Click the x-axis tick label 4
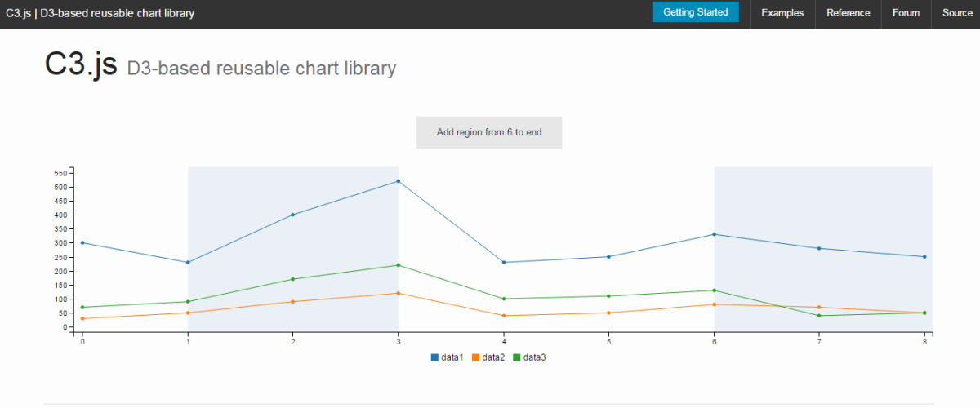Screen dimensions: 980x408 pyautogui.click(x=503, y=341)
